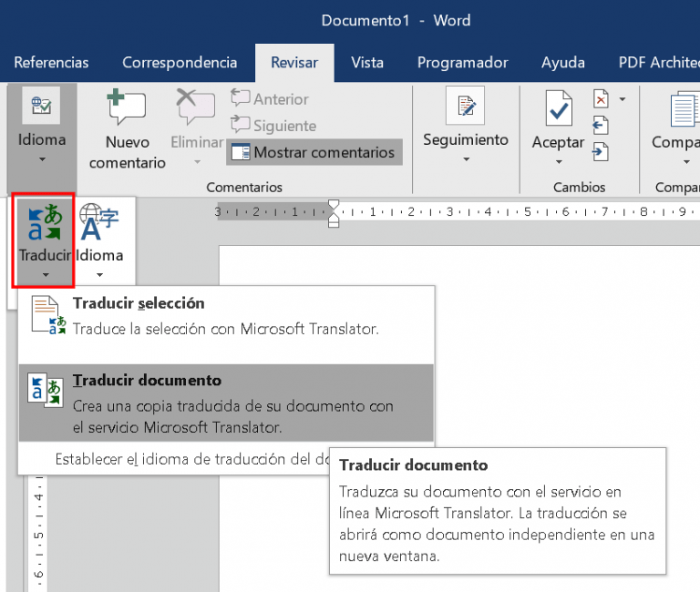Click the Traducir documento menu icon
The image size is (700, 592).
pos(46,391)
